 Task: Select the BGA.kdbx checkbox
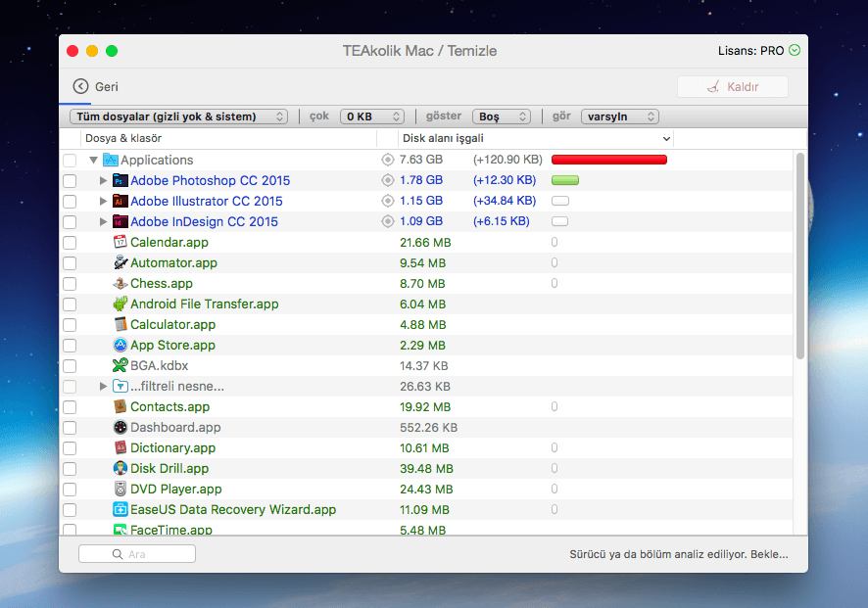coord(70,366)
